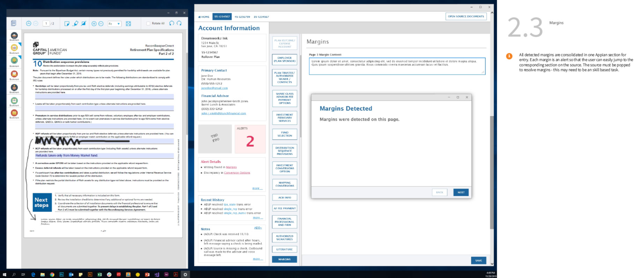This screenshot has width=644, height=278.
Task: Switch to the 45-3256799 account tab
Action: tap(242, 17)
